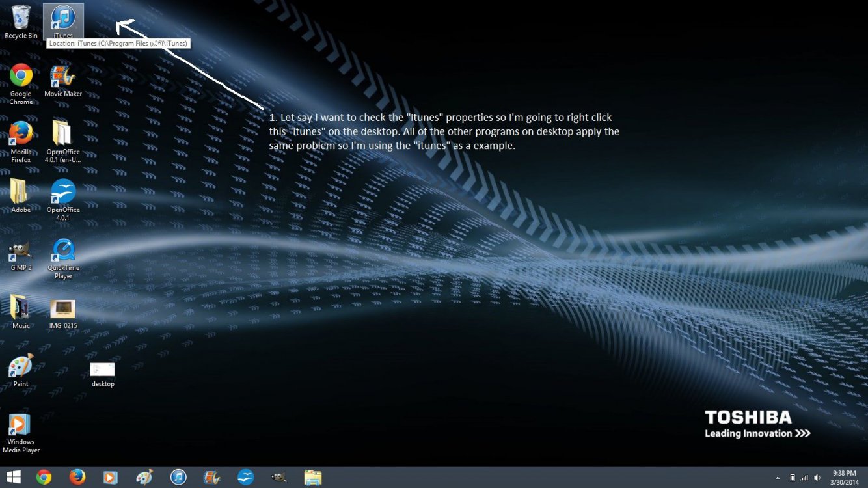Select the Windows Media Player desktop shortcut
The width and height of the screenshot is (868, 488).
click(x=21, y=433)
